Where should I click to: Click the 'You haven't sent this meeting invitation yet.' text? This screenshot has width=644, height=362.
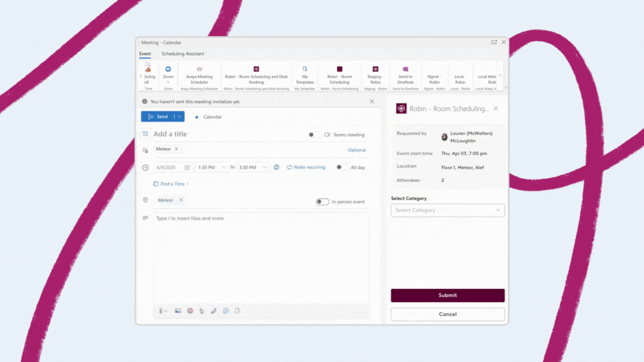point(196,102)
